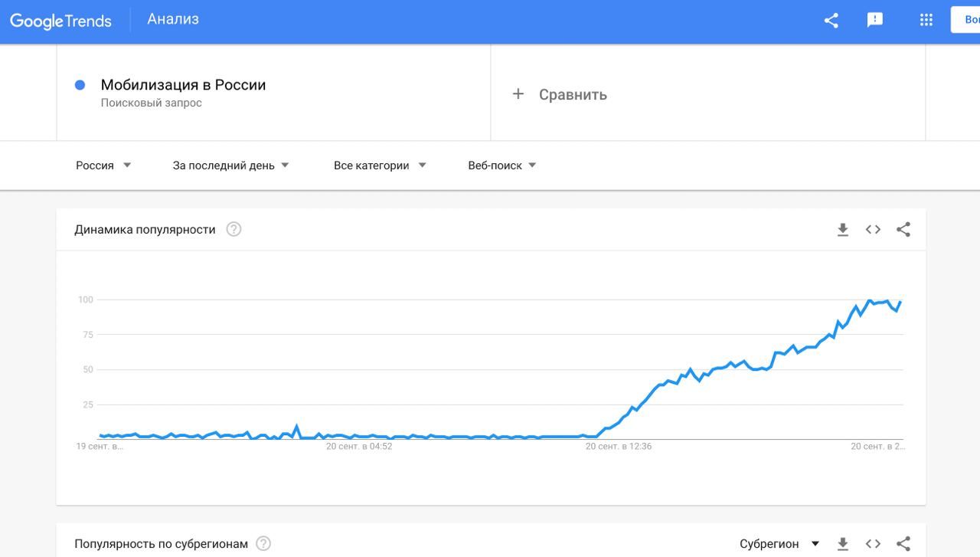Expand the За последний день time range
Image resolution: width=980 pixels, height=557 pixels.
(230, 165)
